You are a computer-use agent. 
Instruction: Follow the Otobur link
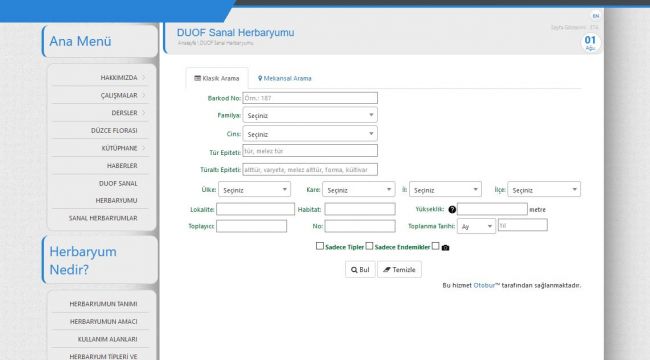point(484,285)
